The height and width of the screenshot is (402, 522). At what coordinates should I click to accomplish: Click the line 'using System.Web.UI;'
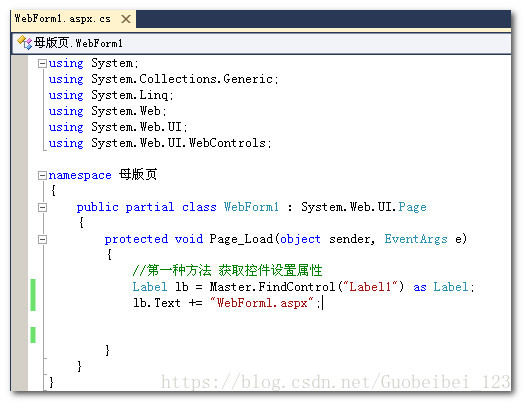[x=118, y=127]
